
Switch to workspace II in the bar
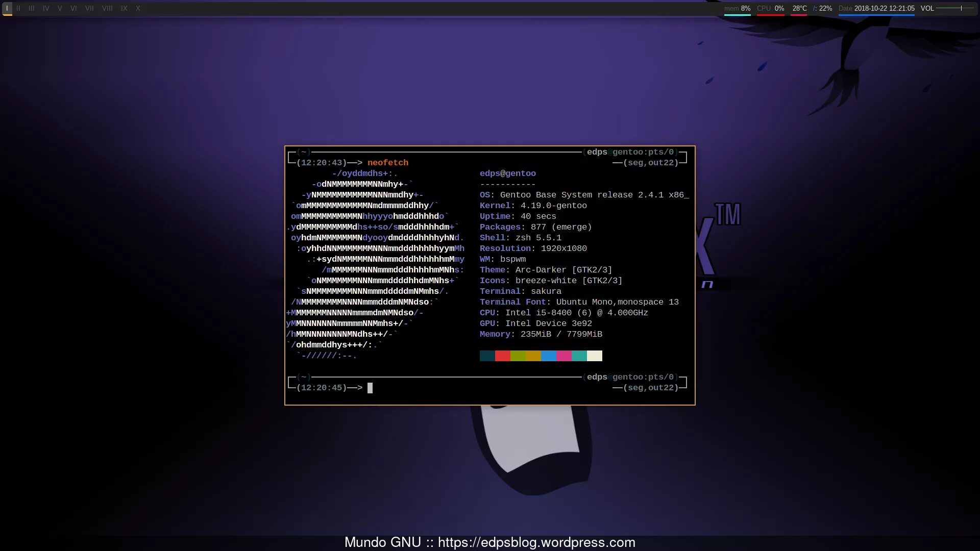(18, 9)
